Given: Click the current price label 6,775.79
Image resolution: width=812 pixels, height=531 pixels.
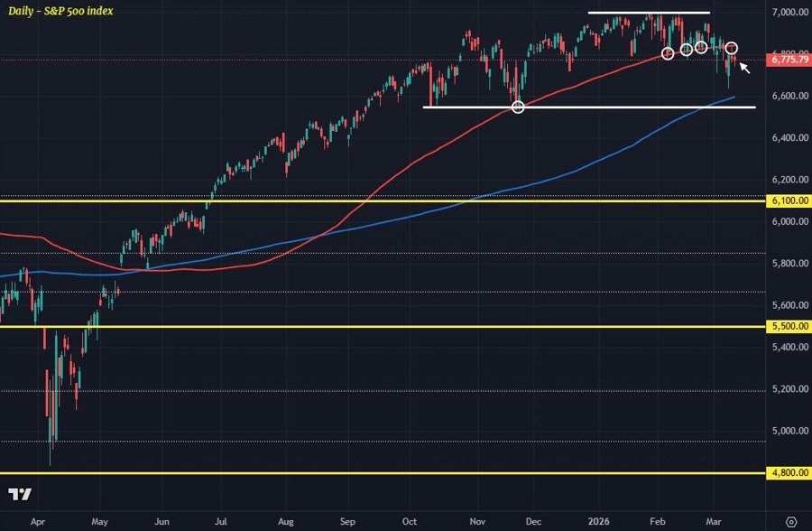Looking at the screenshot, I should point(788,61).
